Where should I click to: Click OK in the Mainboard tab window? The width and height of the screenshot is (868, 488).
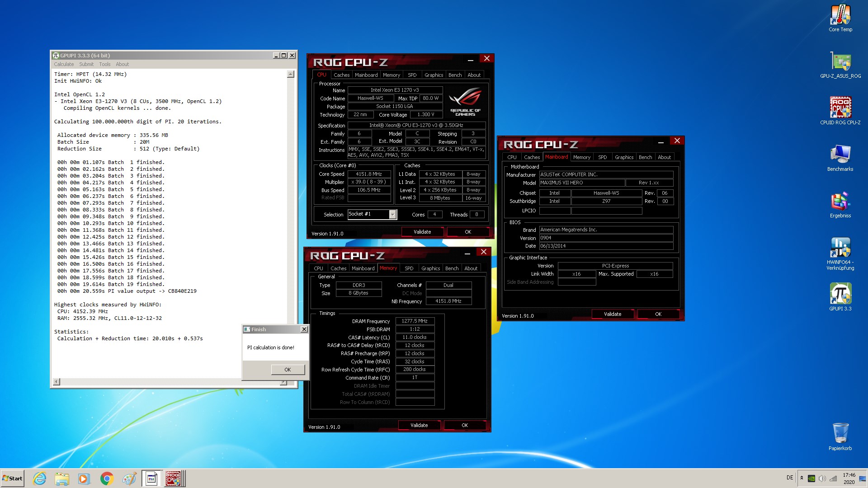point(658,314)
